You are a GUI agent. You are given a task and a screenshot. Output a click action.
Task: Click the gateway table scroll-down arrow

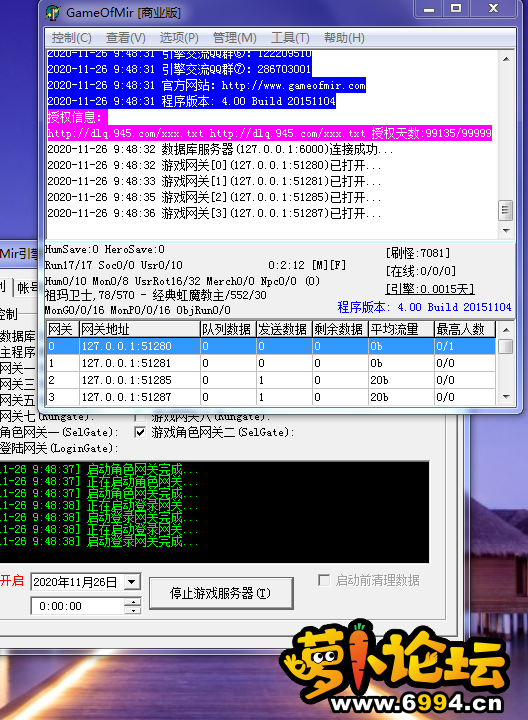tap(506, 397)
